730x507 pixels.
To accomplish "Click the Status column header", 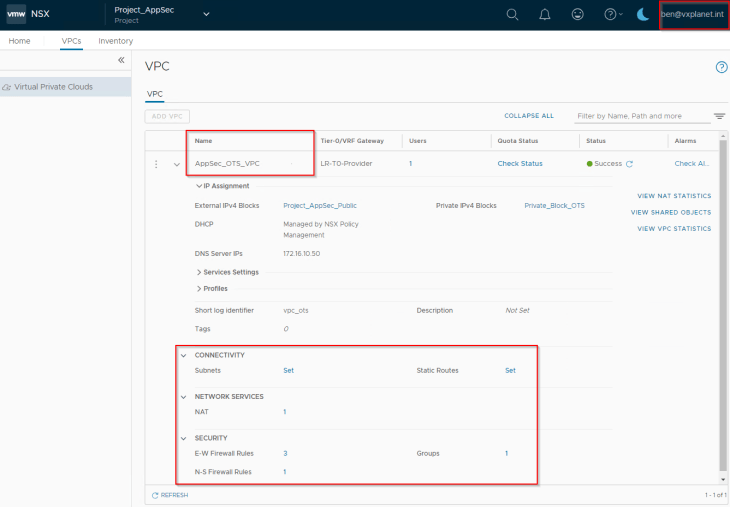I will click(x=596, y=141).
